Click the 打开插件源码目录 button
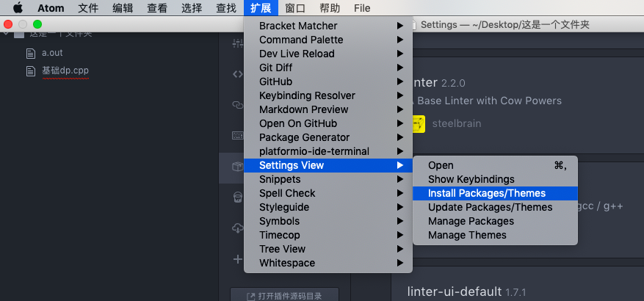Image resolution: width=644 pixels, height=301 pixels. [x=284, y=295]
